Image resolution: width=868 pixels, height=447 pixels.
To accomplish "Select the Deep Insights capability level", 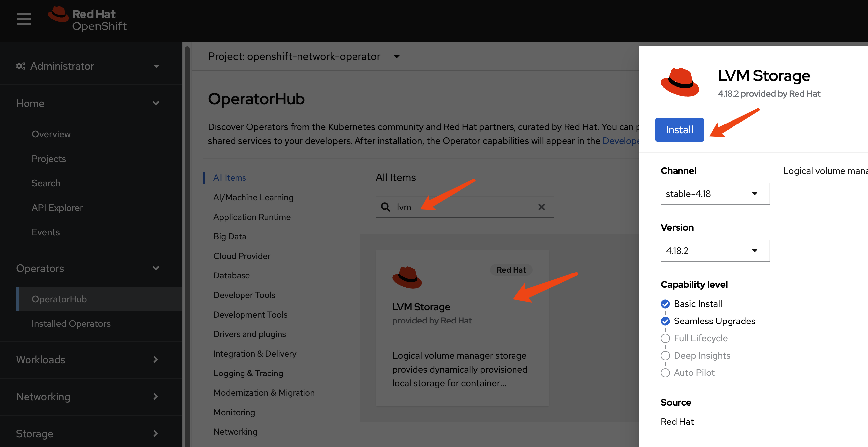I will [665, 355].
